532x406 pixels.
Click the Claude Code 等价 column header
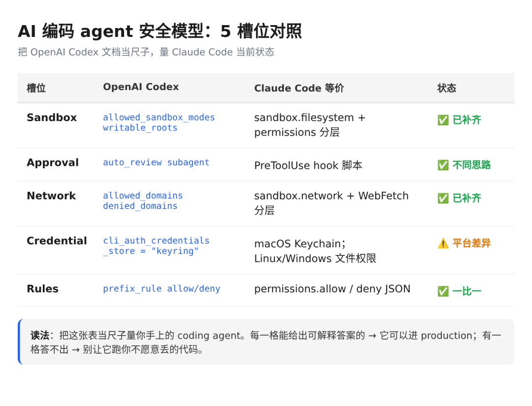click(299, 88)
